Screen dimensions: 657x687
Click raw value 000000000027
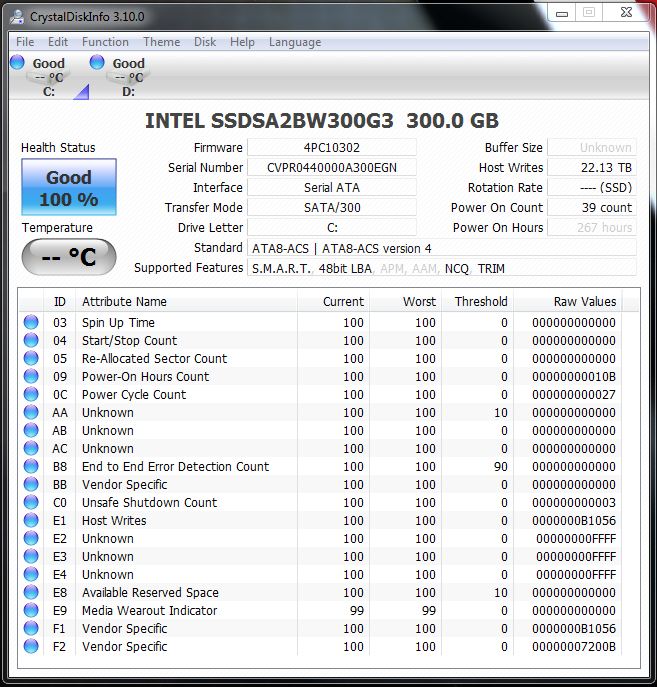click(574, 395)
